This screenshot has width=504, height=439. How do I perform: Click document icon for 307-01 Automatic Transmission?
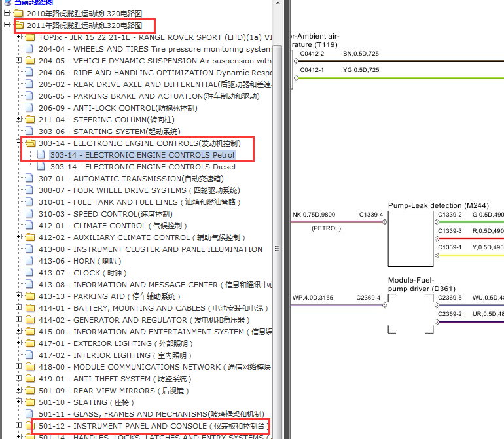pyautogui.click(x=29, y=178)
